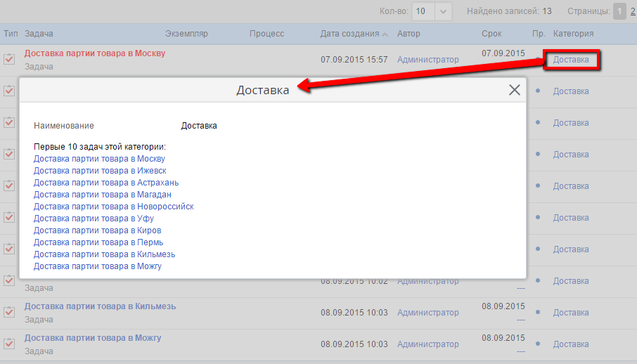Click sort arrow next to Дата создания
The image size is (637, 364).
[385, 34]
